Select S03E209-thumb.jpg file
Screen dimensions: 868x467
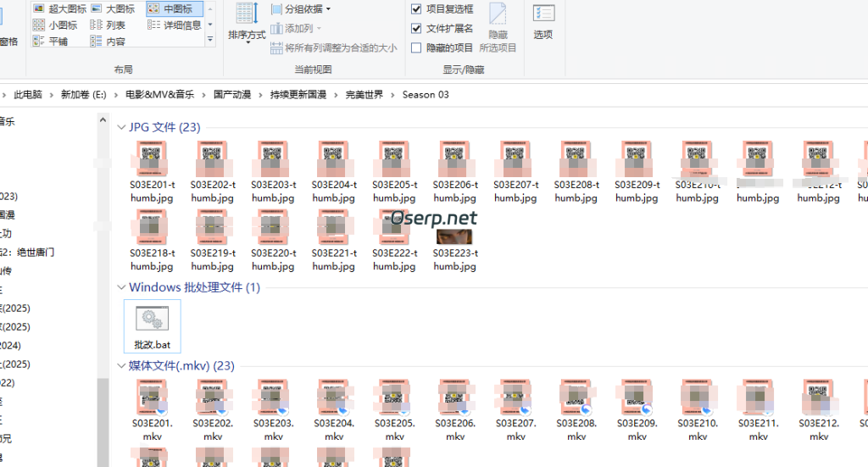(637, 171)
